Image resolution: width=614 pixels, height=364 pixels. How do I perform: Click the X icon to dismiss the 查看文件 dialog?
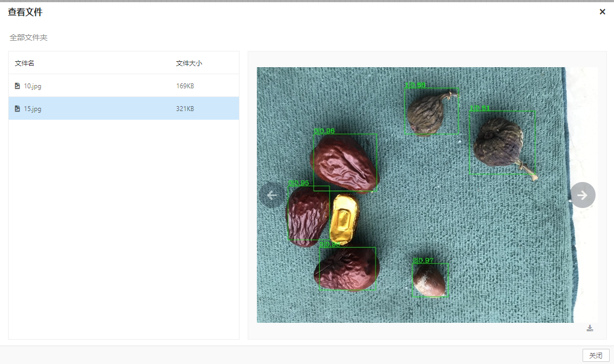pyautogui.click(x=602, y=12)
